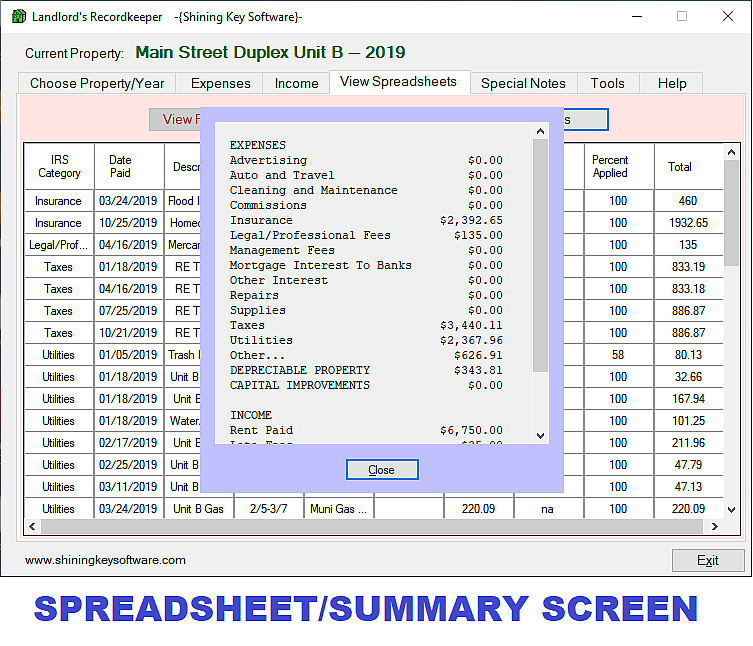This screenshot has height=646, width=753.
Task: Click the Rent Paid $6,750.00 line
Action: click(366, 430)
